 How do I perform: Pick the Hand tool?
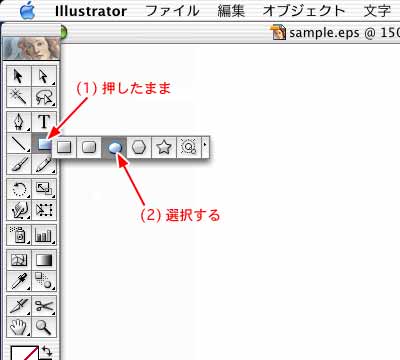19,327
